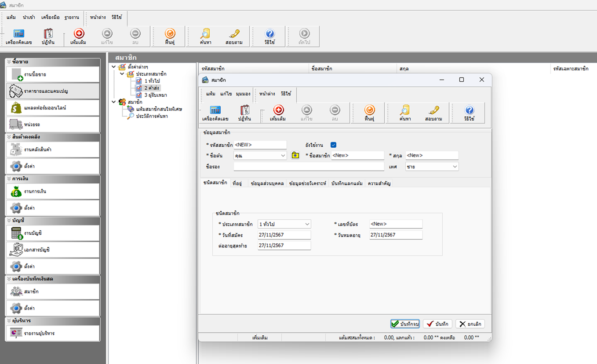This screenshot has width=597, height=364.
Task: Collapse the ซื้อขาย sidebar section header
Action: (53, 62)
